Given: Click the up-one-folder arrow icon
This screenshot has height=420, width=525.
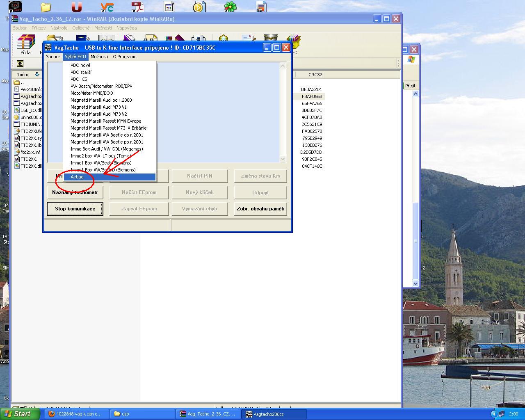Looking at the screenshot, I should point(20,64).
